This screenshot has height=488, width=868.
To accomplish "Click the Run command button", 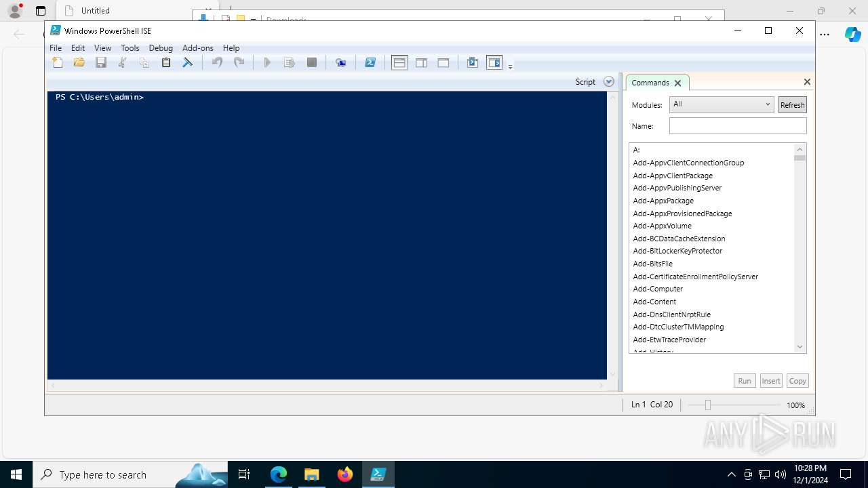I will (x=745, y=381).
